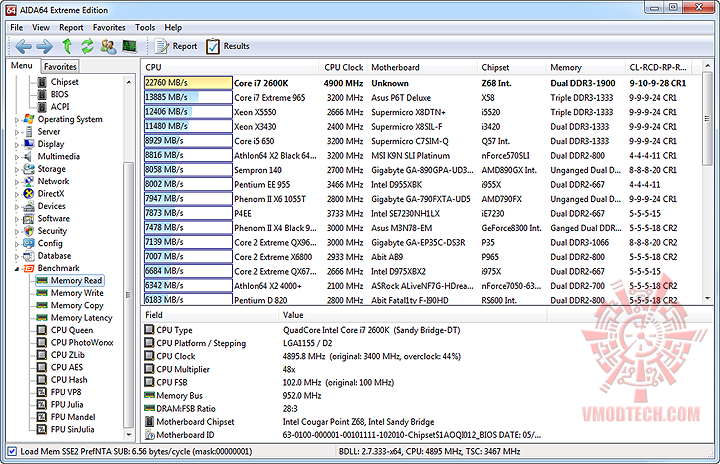Select the Core i7 2600K result row
Viewport: 720px width, 464px height.
click(422, 83)
